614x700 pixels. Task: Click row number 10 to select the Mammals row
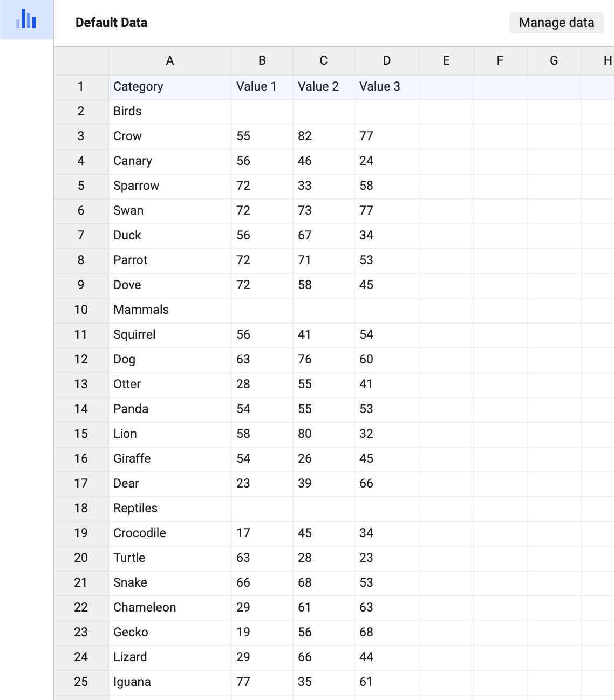point(80,310)
